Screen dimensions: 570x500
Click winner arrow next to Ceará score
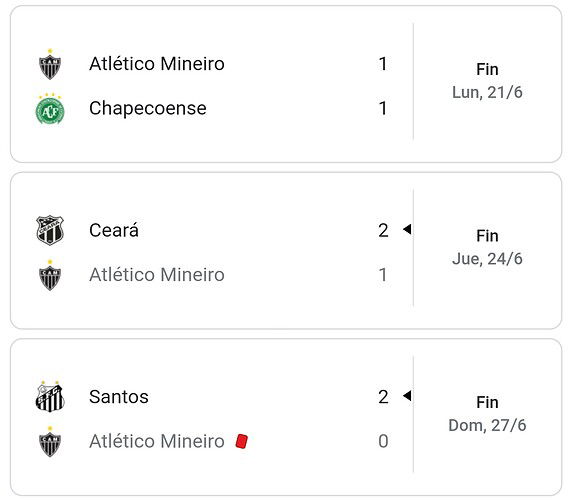[x=407, y=229]
